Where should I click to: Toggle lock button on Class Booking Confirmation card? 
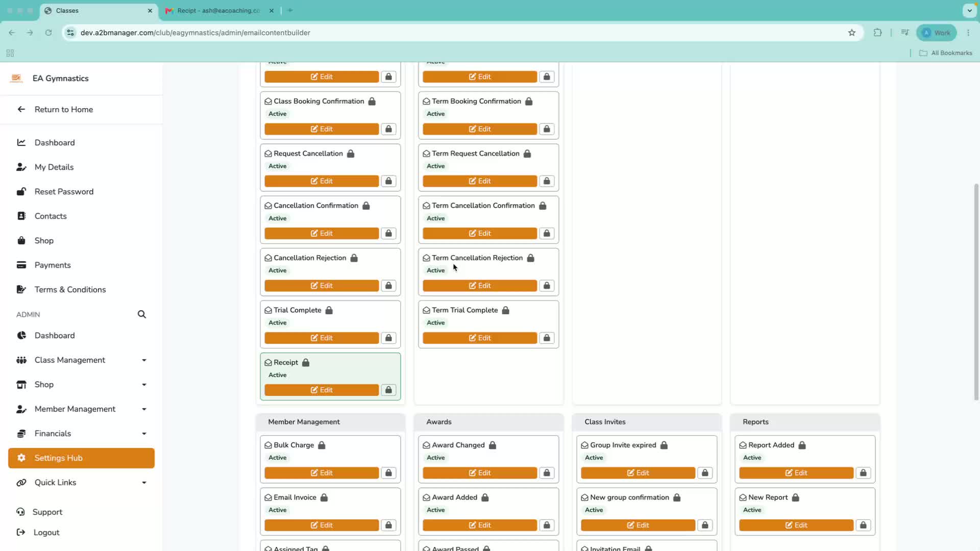click(388, 129)
